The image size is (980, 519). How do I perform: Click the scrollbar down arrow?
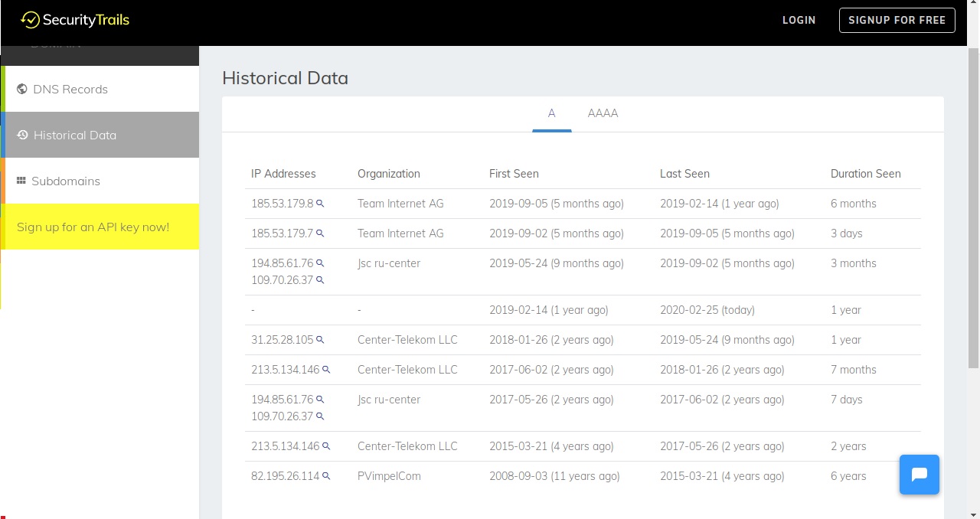pos(973,513)
